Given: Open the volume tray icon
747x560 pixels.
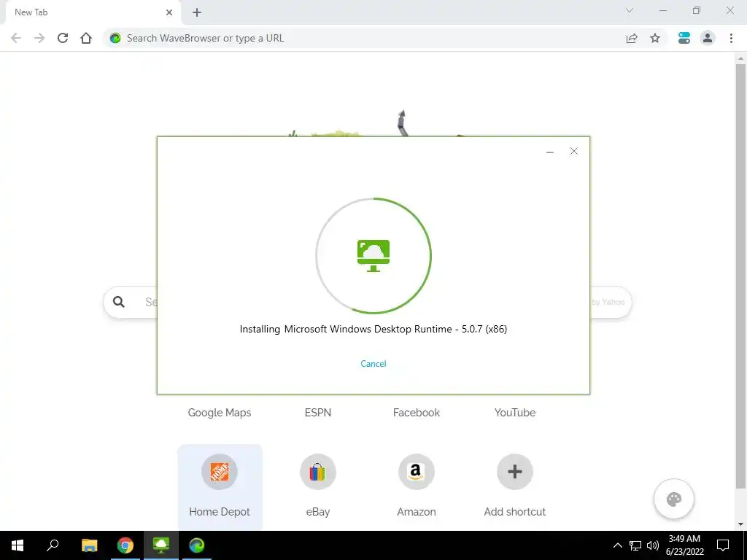Looking at the screenshot, I should [653, 545].
